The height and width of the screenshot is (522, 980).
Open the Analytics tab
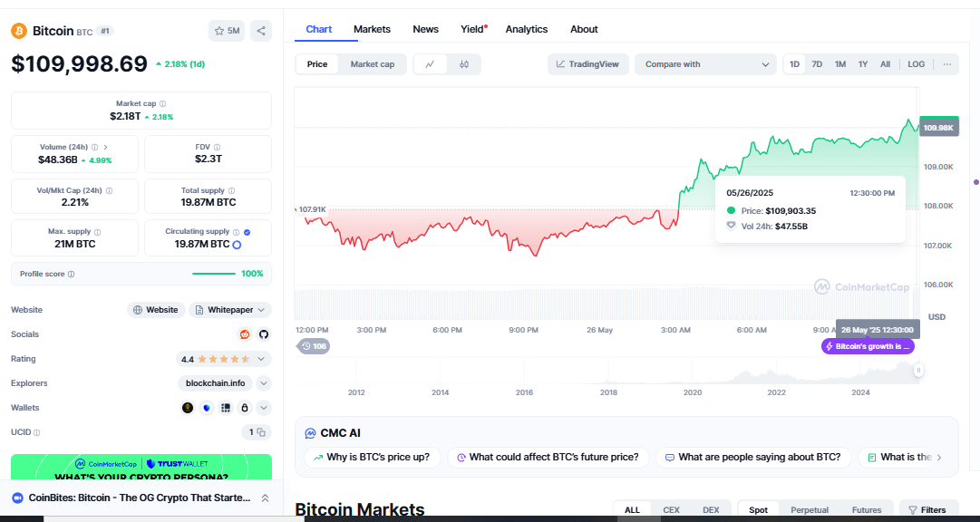tap(526, 29)
